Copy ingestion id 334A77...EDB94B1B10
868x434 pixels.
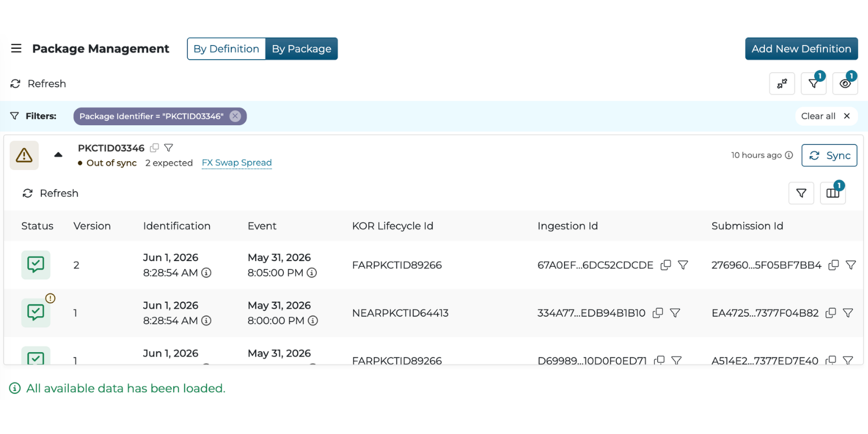click(x=658, y=312)
